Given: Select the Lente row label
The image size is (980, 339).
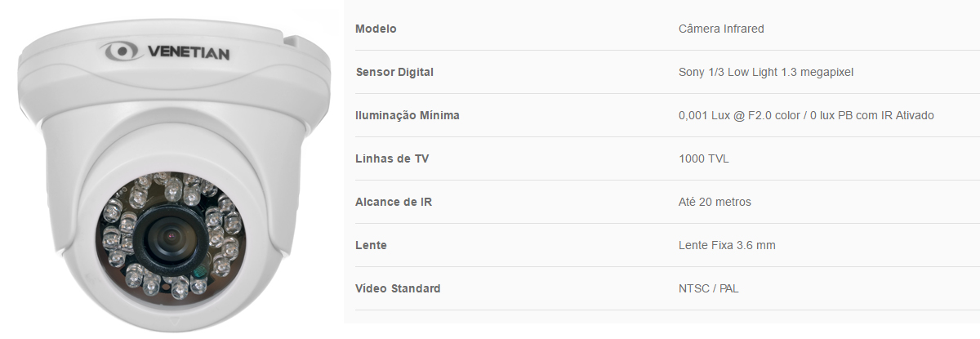Looking at the screenshot, I should (x=372, y=245).
